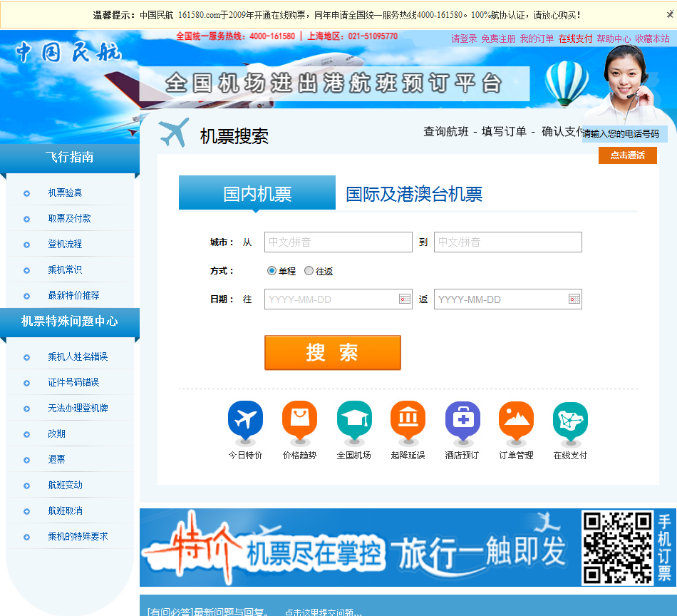Click the 收藏本站 link
Image resolution: width=677 pixels, height=616 pixels.
[652, 38]
